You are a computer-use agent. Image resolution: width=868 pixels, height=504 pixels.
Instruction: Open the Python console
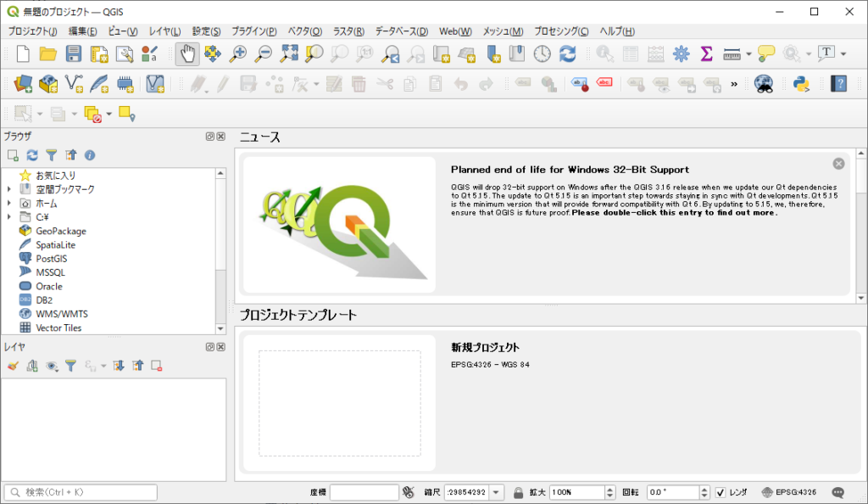[x=800, y=83]
